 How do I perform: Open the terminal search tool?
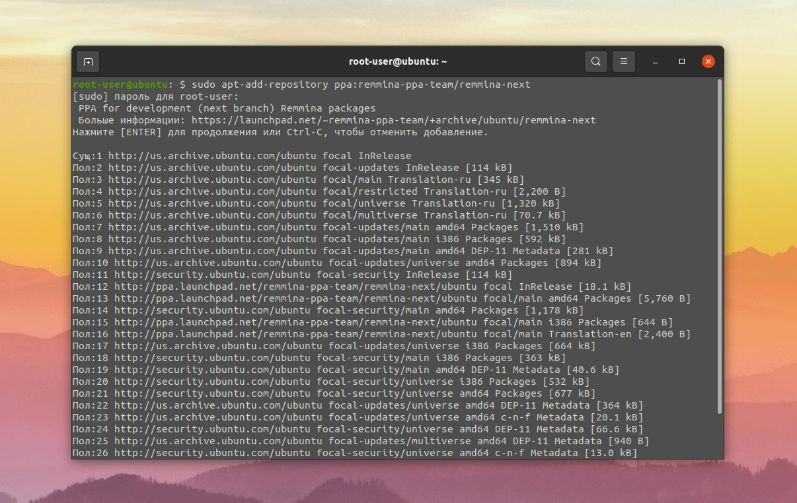pos(596,61)
